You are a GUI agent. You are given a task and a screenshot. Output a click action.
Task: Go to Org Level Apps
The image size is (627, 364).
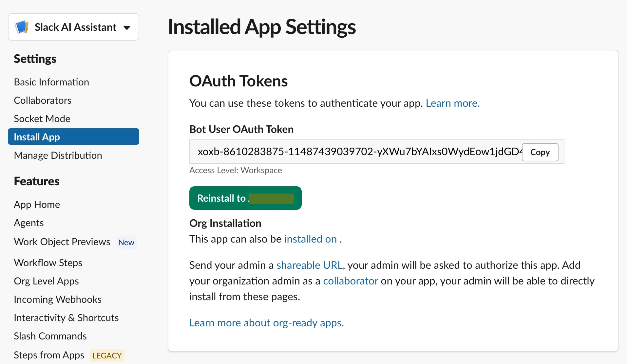point(47,281)
